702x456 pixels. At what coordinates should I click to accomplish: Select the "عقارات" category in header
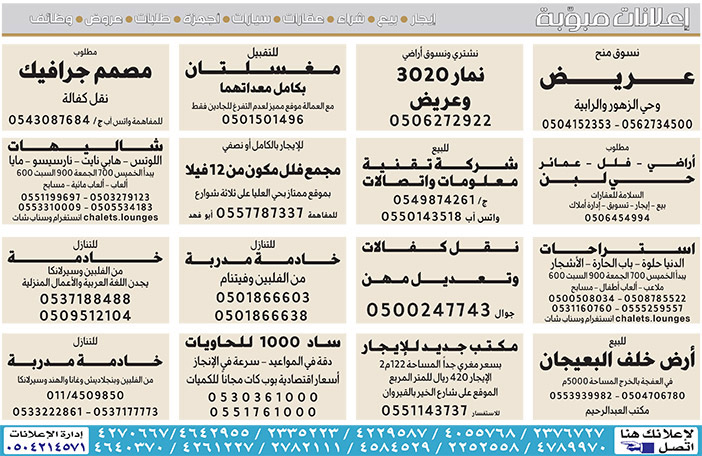304,19
